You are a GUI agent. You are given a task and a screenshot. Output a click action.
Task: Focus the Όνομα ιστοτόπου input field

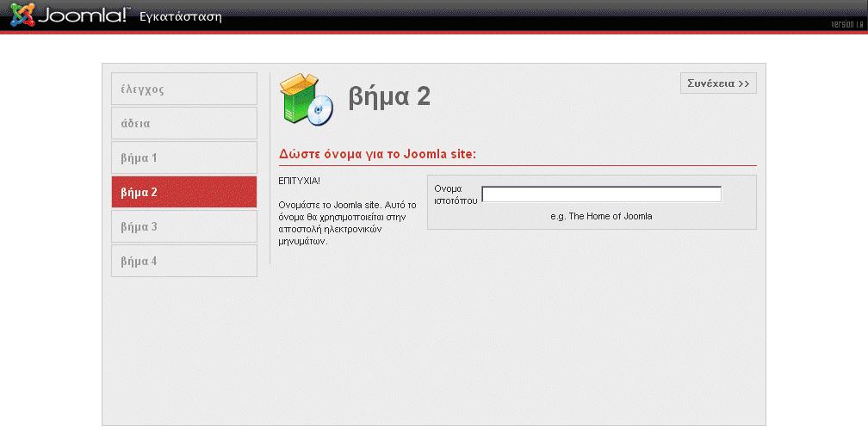point(601,194)
